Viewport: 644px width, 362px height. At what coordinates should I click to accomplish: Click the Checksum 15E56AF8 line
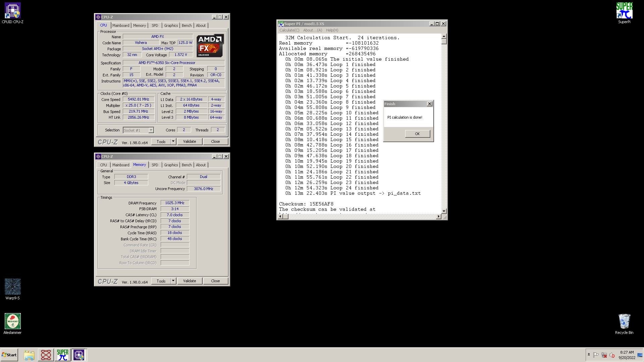(x=306, y=204)
